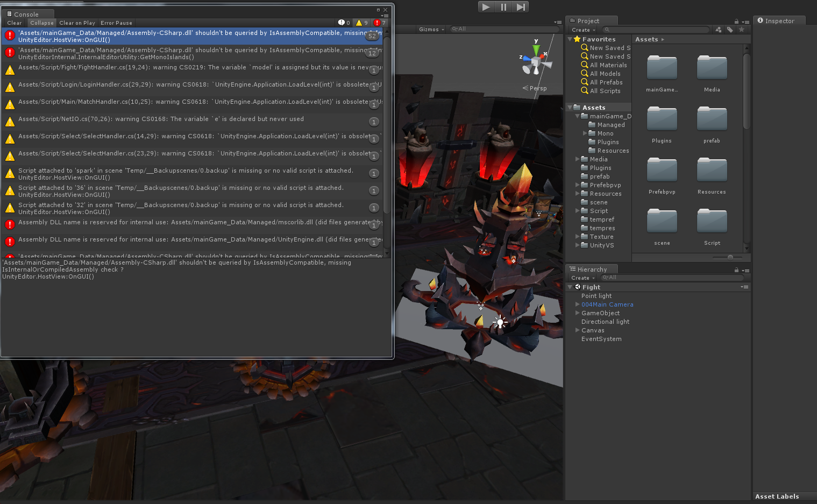817x504 pixels.
Task: Toggle the Collapse option in the Console
Action: [42, 23]
